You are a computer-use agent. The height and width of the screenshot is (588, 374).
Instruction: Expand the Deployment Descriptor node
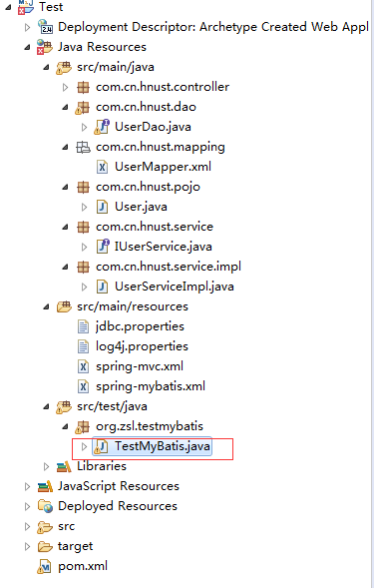[x=27, y=27]
